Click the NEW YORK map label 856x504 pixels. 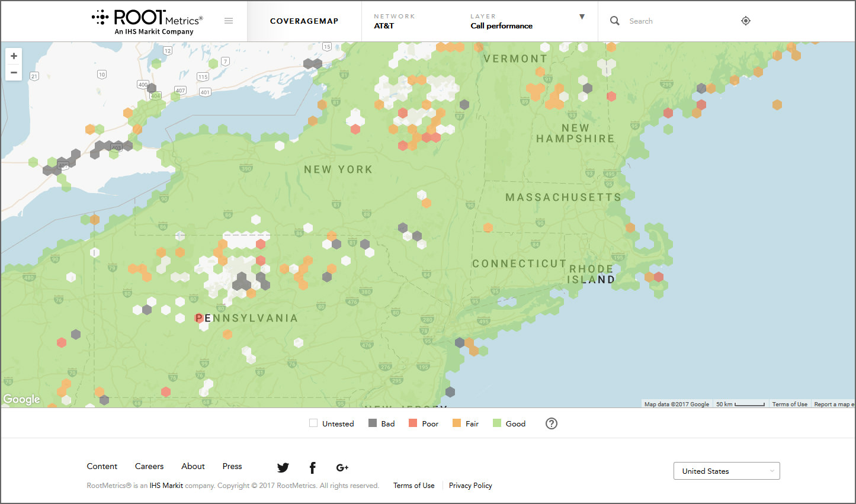point(338,169)
